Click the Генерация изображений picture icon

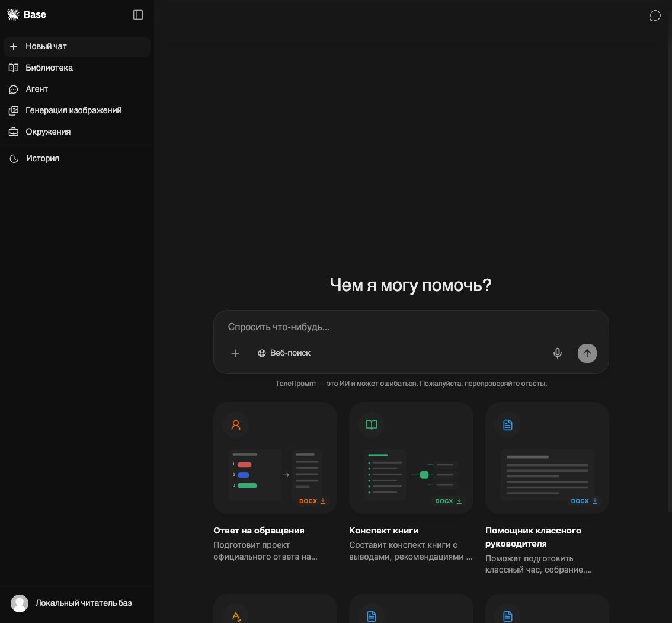pos(14,111)
